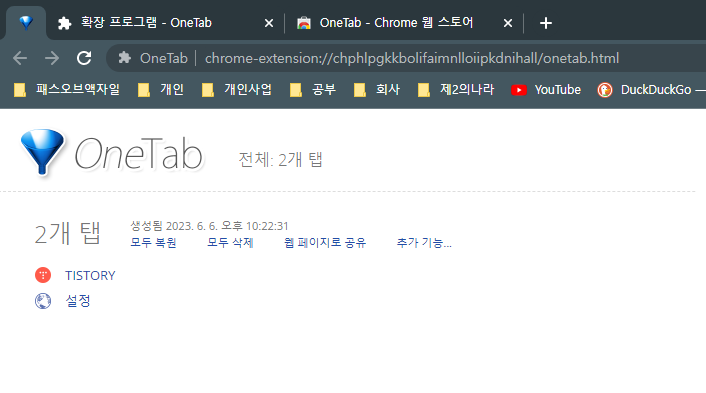Switch to OneTab - Chrome 웹 스토어 tab
Viewport: 706px width, 393px height.
(396, 23)
